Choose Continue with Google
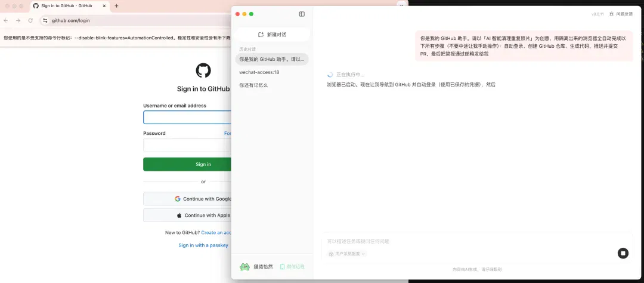 click(x=187, y=199)
